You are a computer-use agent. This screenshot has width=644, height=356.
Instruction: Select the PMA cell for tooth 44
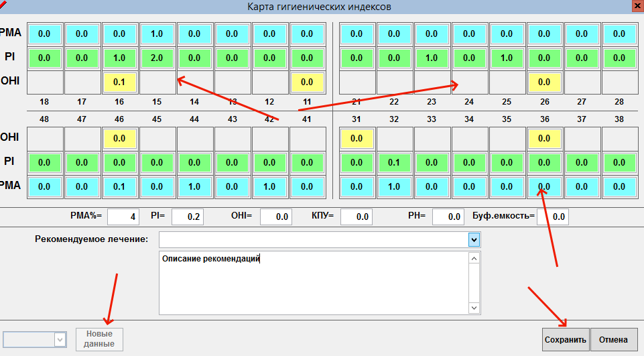[x=196, y=186]
